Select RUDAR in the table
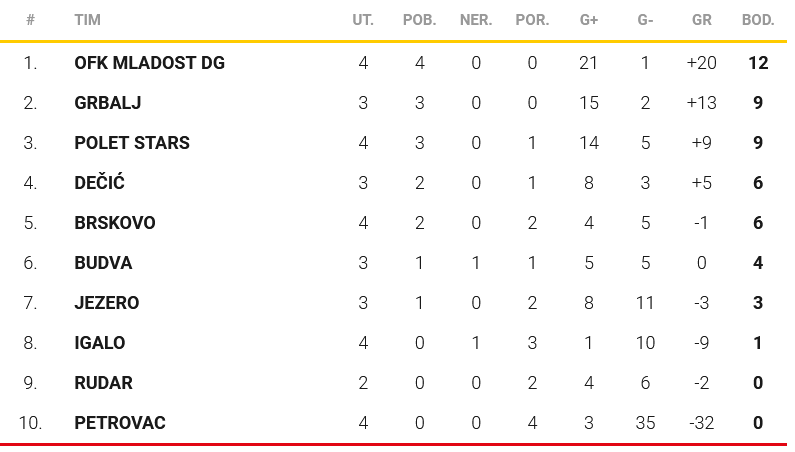The width and height of the screenshot is (795, 452). pos(103,383)
